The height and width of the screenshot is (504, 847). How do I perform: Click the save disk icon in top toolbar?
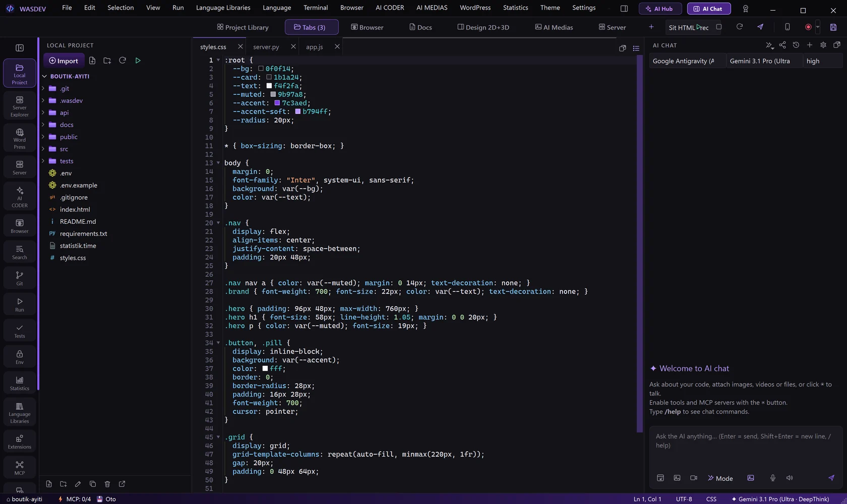[x=833, y=27]
